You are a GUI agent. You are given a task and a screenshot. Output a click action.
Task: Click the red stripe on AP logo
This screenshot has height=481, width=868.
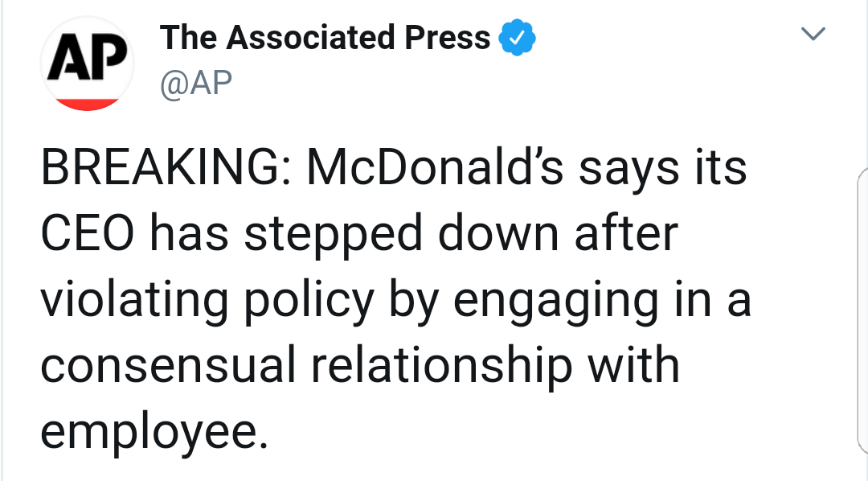pyautogui.click(x=87, y=105)
